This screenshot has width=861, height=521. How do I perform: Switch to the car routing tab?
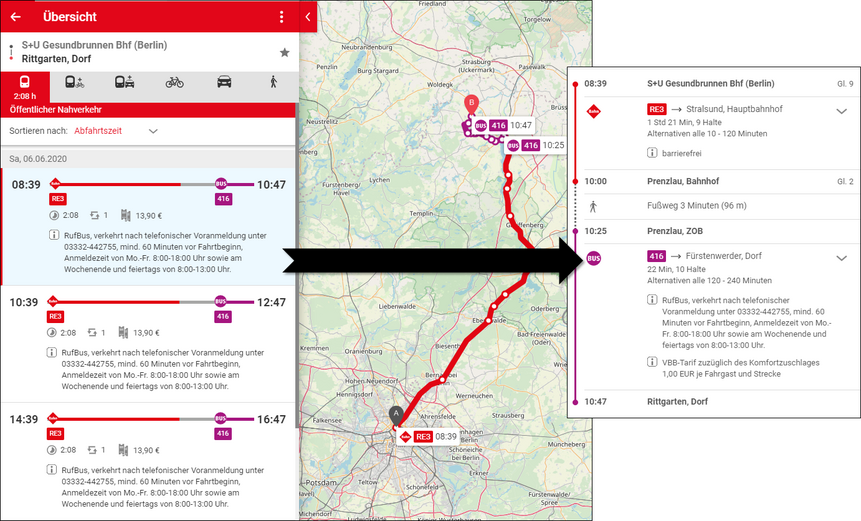pos(224,82)
